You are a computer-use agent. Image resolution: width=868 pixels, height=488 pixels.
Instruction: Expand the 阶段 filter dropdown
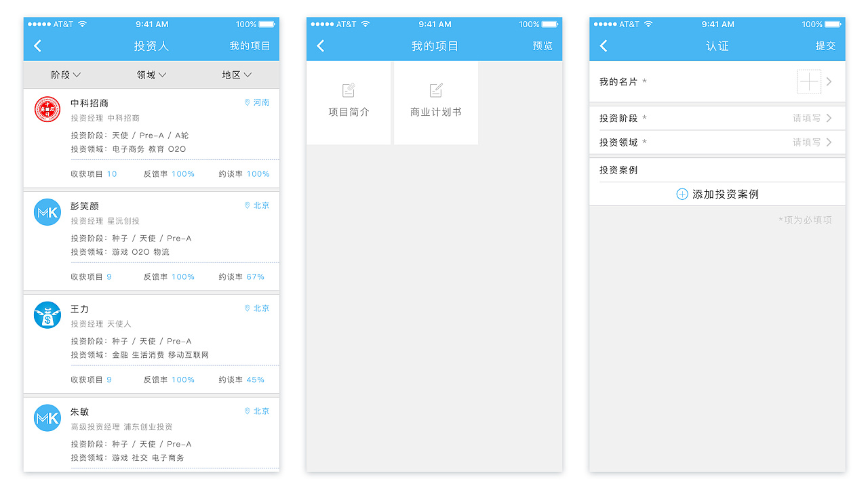coord(66,75)
